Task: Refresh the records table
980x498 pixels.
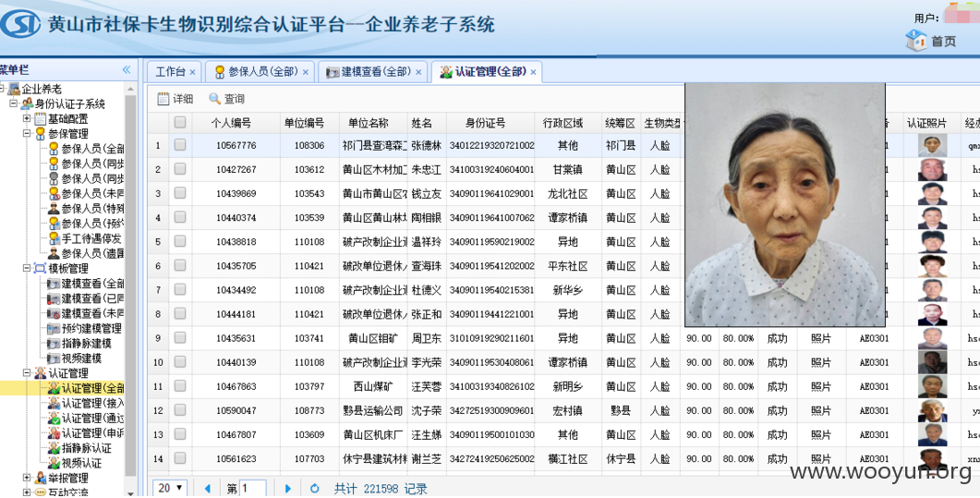Action: [314, 488]
